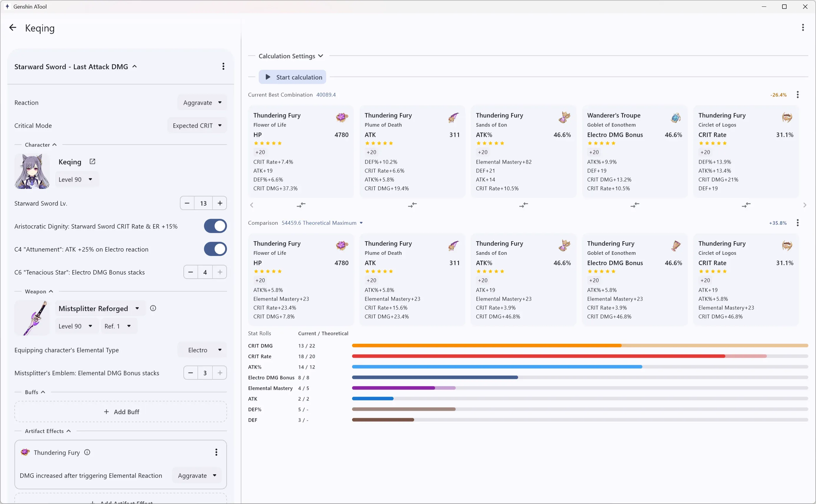The image size is (816, 504).
Task: Go to next artifact combination arrow
Action: (x=804, y=205)
